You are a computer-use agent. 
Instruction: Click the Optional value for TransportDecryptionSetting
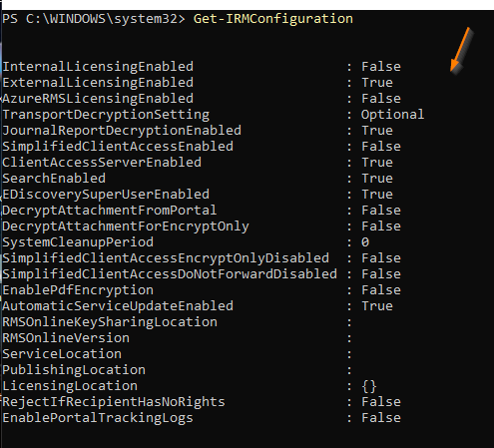(x=393, y=115)
